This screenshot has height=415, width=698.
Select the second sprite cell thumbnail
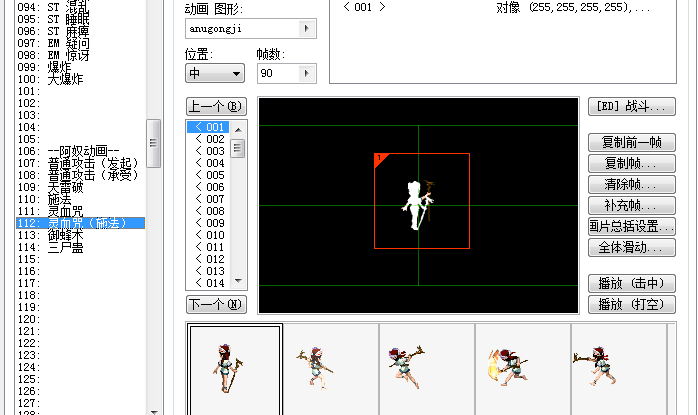(331, 369)
